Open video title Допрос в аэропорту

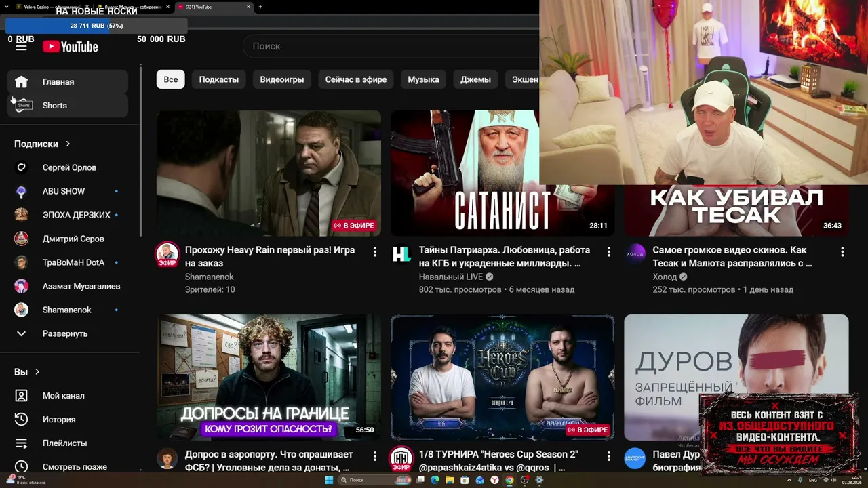tap(269, 461)
